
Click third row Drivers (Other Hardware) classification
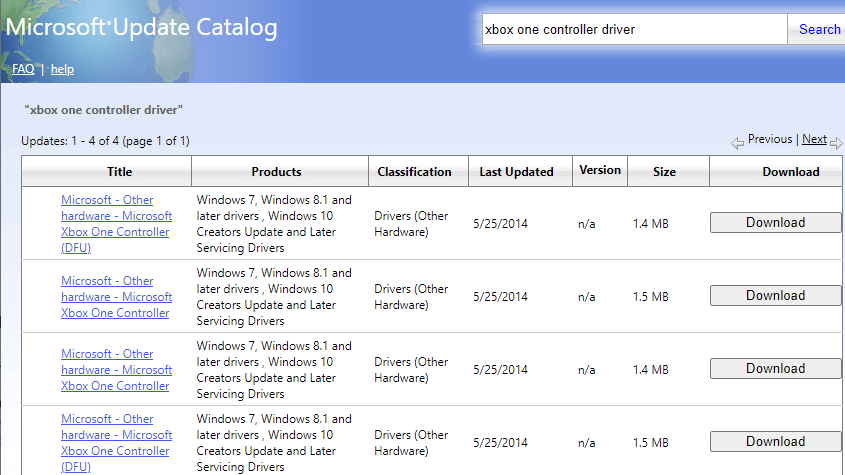coord(411,370)
